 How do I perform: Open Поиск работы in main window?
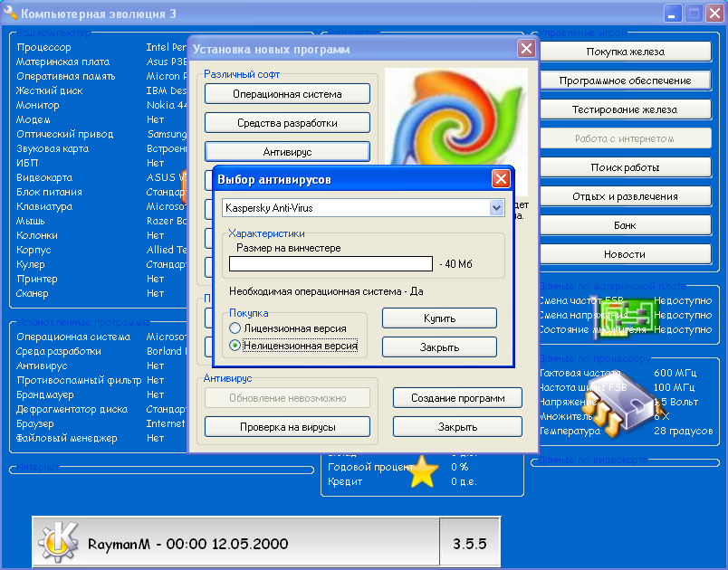tap(626, 167)
